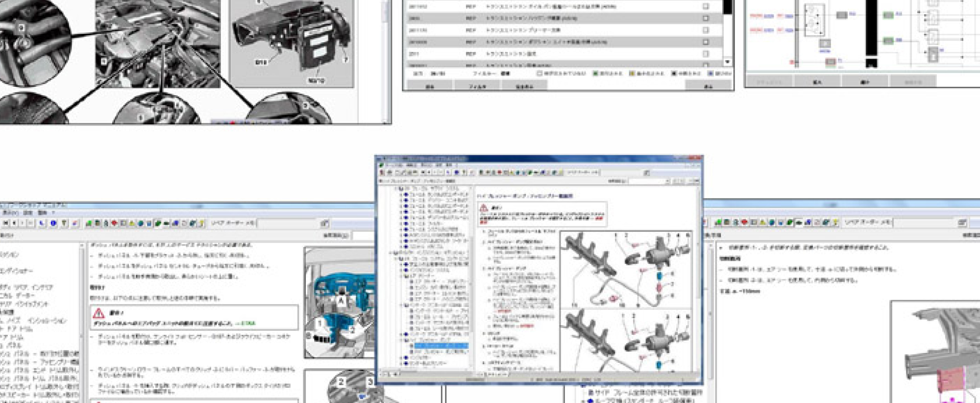The width and height of the screenshot is (980, 403).
Task: Check the box in the first gray-shaded list row
Action: pyautogui.click(x=706, y=18)
